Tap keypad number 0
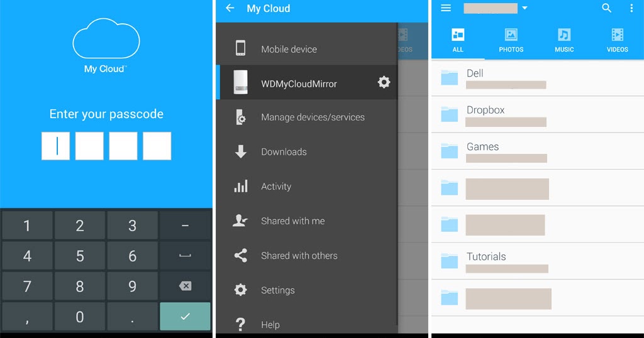Image resolution: width=644 pixels, height=338 pixels. [x=80, y=316]
